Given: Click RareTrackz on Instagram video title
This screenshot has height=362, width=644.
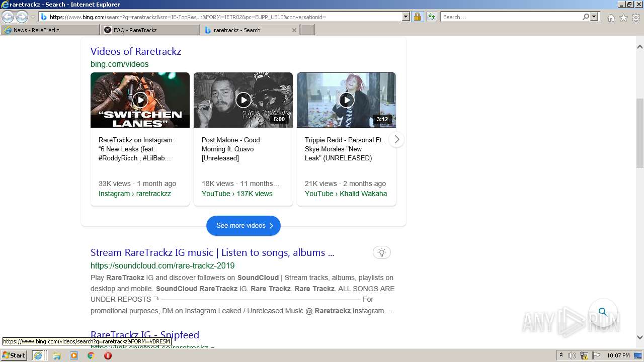Looking at the screenshot, I should tap(136, 149).
